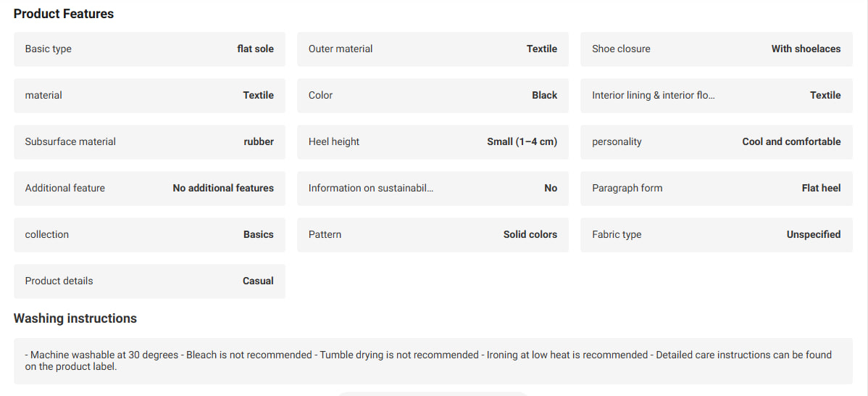Click the Color Black feature row
868x396 pixels.
pyautogui.click(x=433, y=96)
